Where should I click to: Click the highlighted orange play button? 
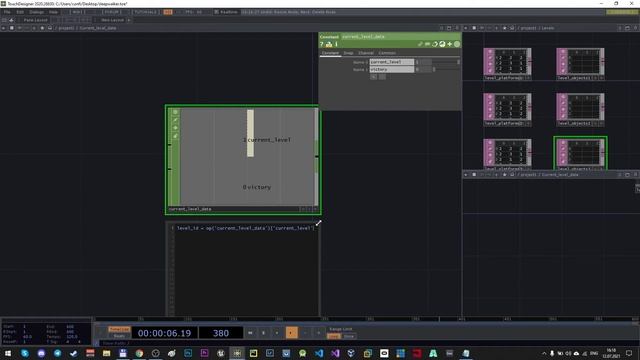(x=291, y=333)
